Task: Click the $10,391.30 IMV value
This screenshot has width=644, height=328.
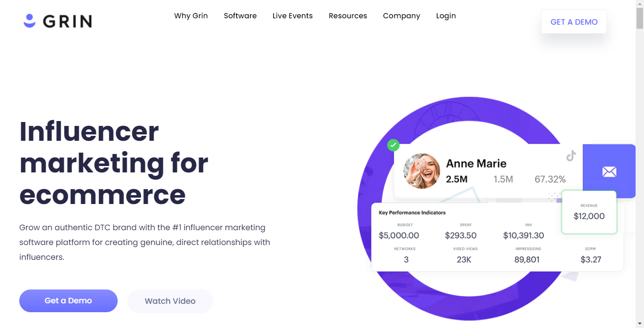Action: 523,236
